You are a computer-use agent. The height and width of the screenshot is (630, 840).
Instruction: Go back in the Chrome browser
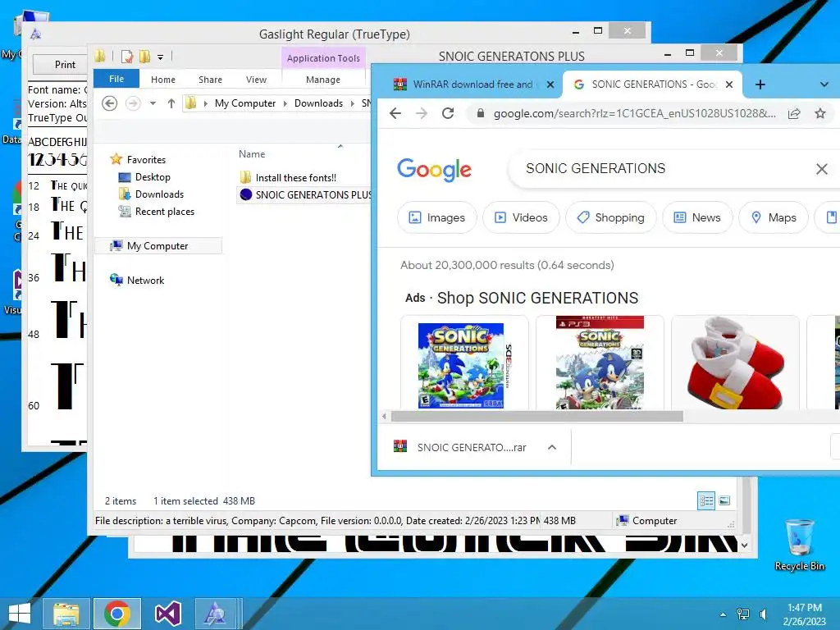coord(395,113)
